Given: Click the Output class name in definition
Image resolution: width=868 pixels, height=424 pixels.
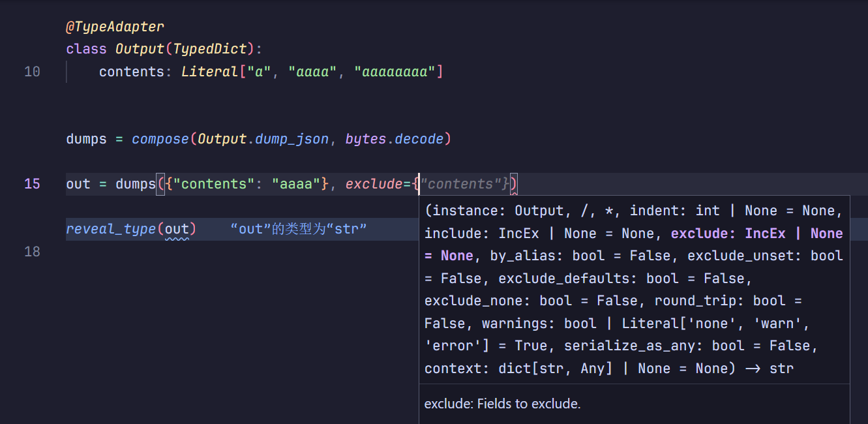Looking at the screenshot, I should click(x=140, y=49).
